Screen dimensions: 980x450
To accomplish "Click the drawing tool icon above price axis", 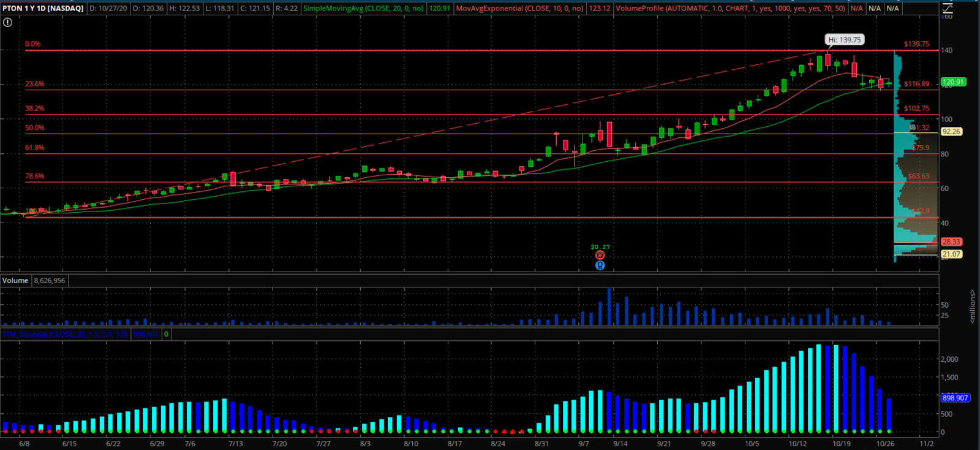I will (948, 9).
